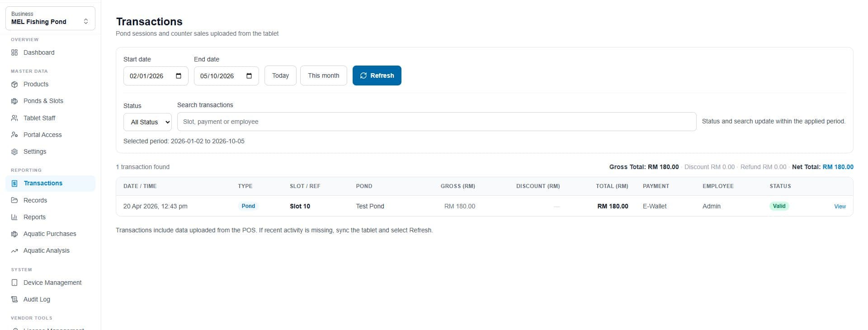868x330 pixels.
Task: Focus the Search transactions input field
Action: coord(437,122)
